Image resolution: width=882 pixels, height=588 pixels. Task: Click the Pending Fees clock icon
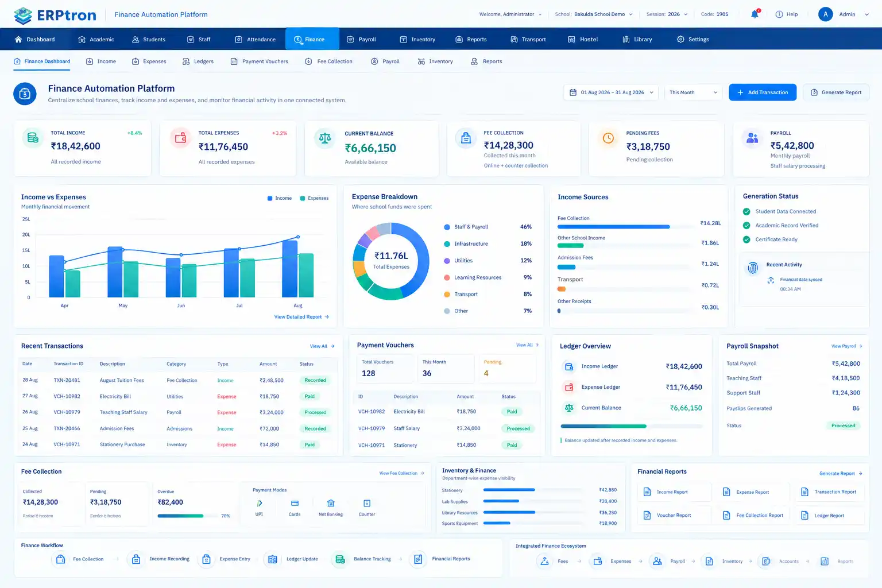point(608,138)
